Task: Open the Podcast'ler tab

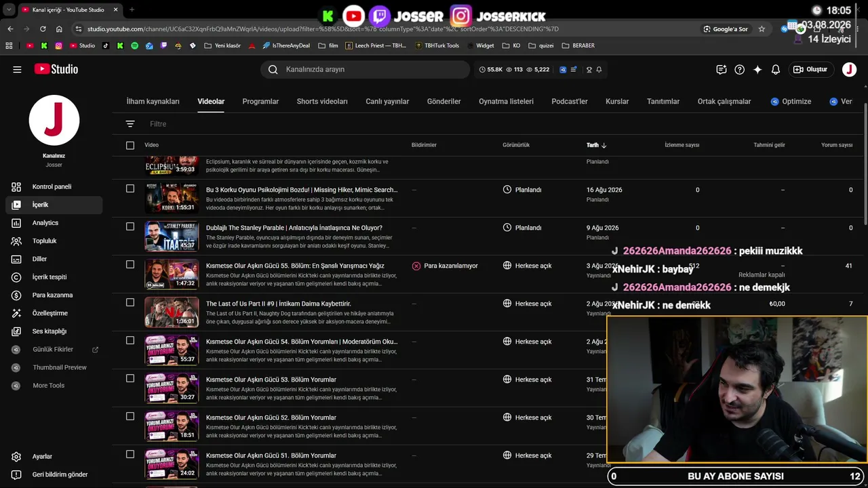Action: pyautogui.click(x=570, y=102)
